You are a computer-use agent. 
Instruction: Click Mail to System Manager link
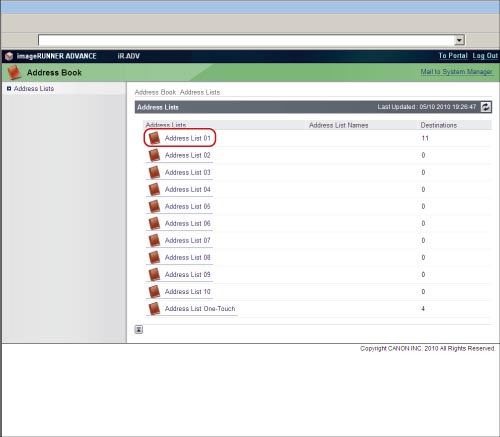pos(456,72)
